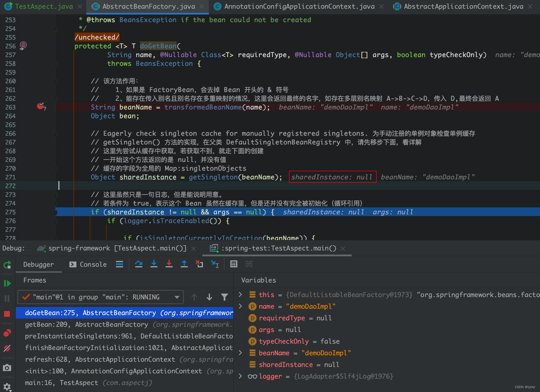The height and width of the screenshot is (392, 540).
Task: Close AnnotationConfigApplicationContext.java editor tab
Action: tap(381, 6)
